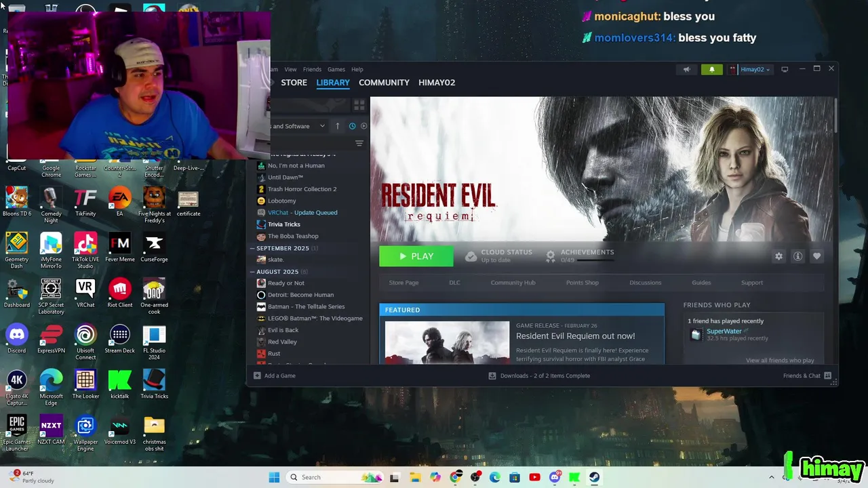Open the View menu in Steam

pyautogui.click(x=290, y=69)
